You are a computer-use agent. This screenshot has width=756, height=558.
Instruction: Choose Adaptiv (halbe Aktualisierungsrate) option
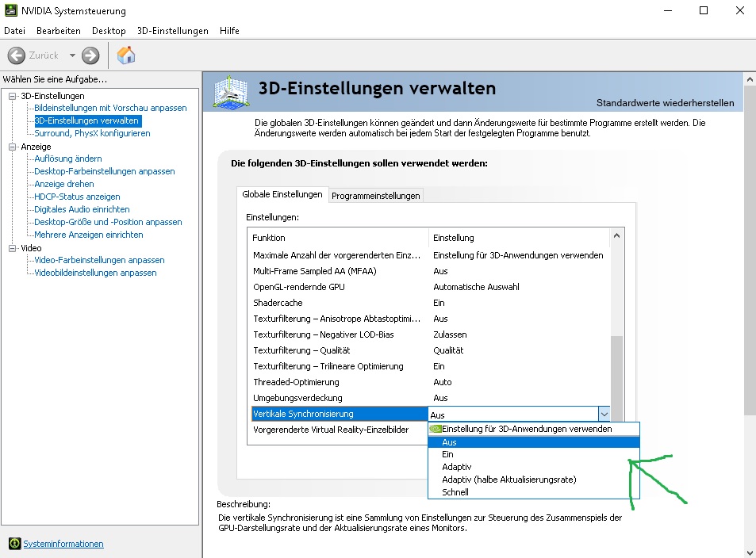(534, 480)
